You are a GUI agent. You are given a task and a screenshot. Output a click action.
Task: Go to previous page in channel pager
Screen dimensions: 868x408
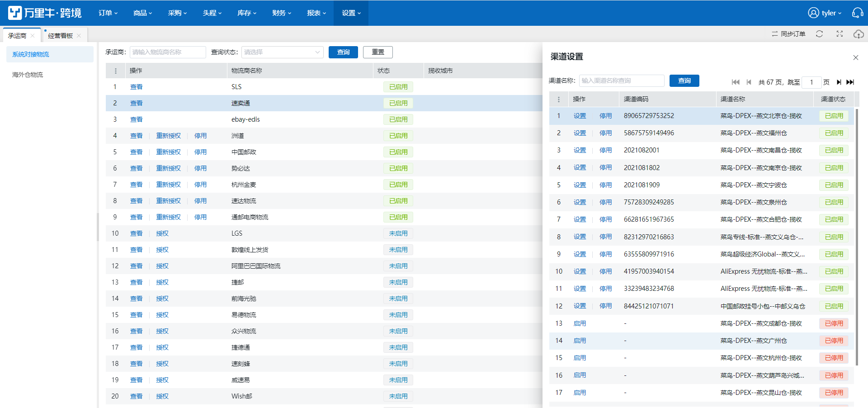coord(749,82)
